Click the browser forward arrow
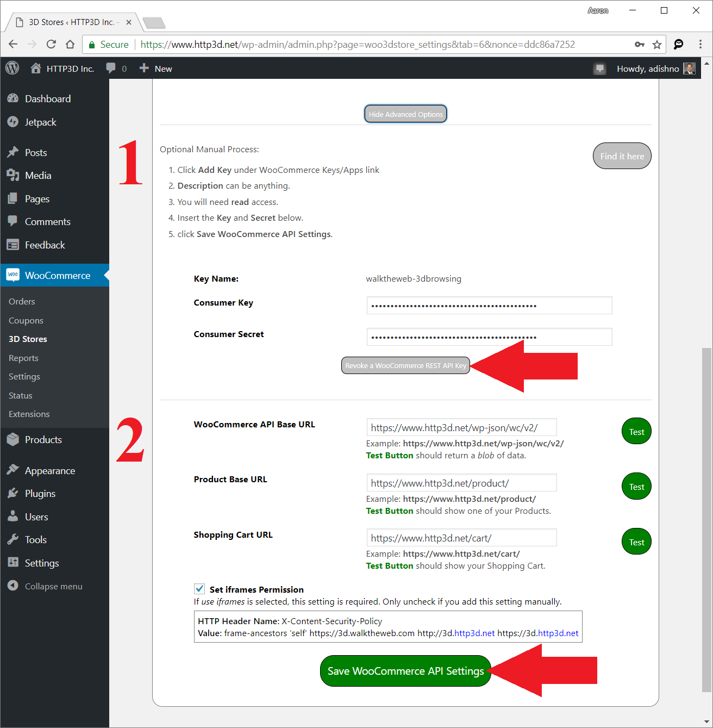The width and height of the screenshot is (713, 728). 32,45
